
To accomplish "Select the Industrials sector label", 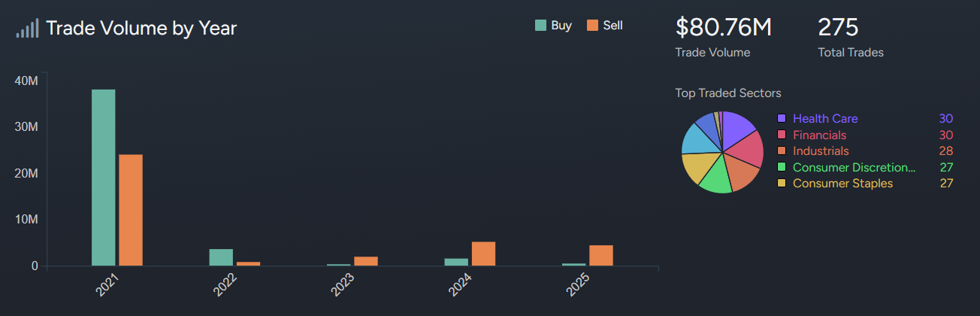I will (821, 151).
